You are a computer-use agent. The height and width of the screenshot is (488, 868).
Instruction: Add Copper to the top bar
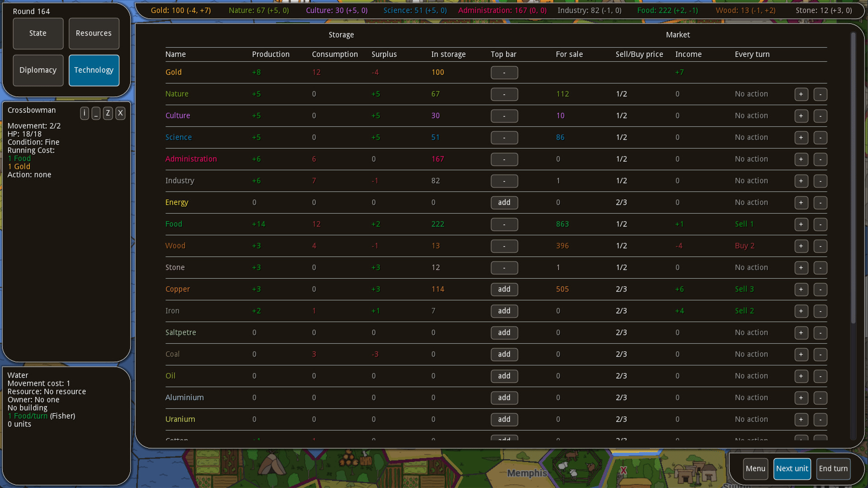(504, 289)
